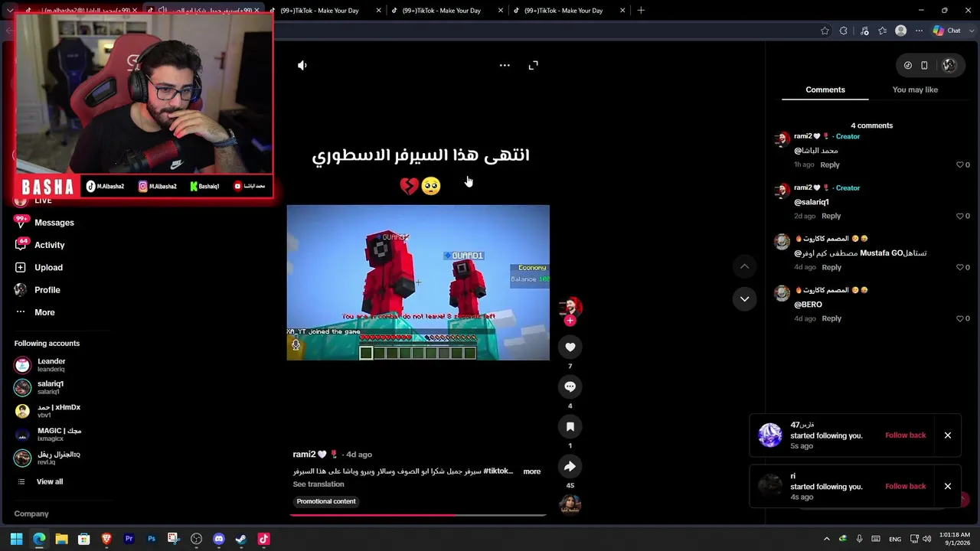Like the @salariq1 comment
This screenshot has width=980, height=551.
[x=960, y=217]
